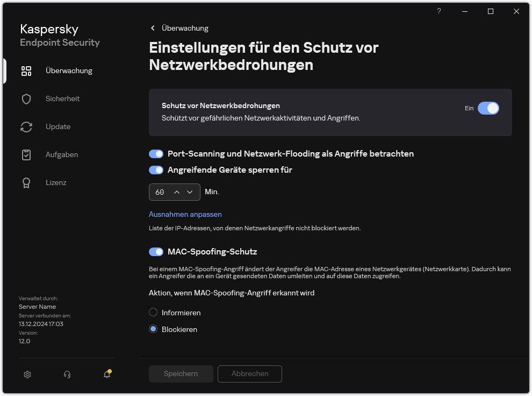Screen dimensions: 532x396
Task: Disable Schutz vor Netzwerkbedrohungen switch
Action: click(x=488, y=108)
